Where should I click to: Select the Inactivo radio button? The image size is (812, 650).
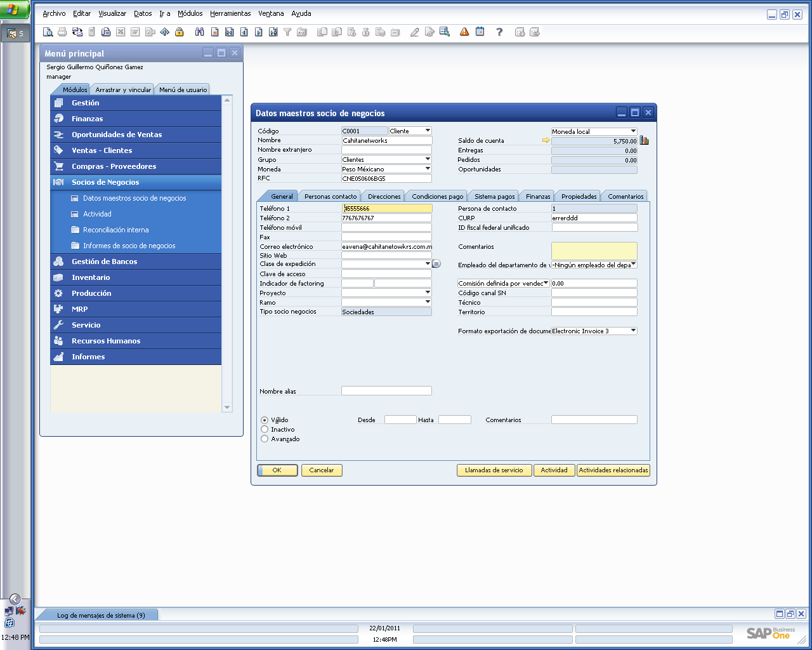point(264,429)
